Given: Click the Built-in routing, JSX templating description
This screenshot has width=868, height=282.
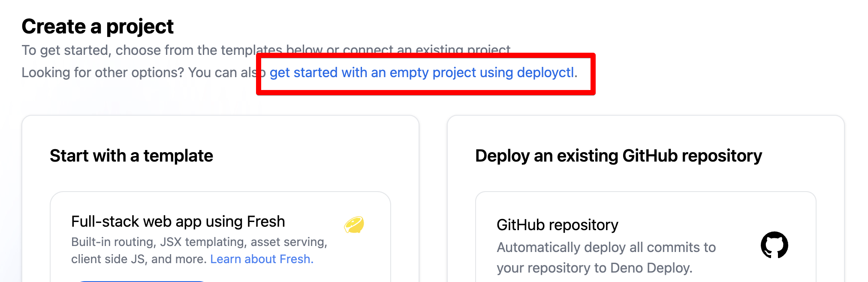Looking at the screenshot, I should pyautogui.click(x=199, y=242).
